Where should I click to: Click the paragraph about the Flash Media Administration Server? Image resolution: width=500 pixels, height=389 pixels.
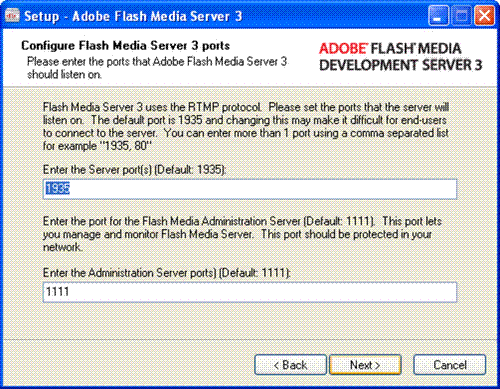point(242,234)
